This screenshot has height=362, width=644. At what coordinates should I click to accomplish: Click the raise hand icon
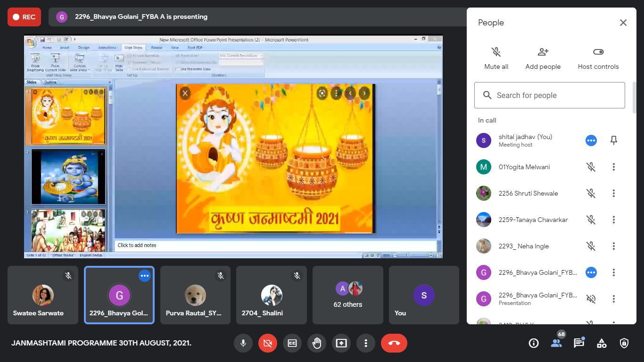tap(317, 343)
